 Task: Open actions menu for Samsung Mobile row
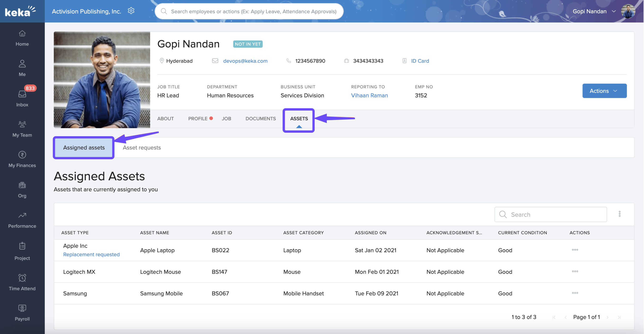pos(575,293)
